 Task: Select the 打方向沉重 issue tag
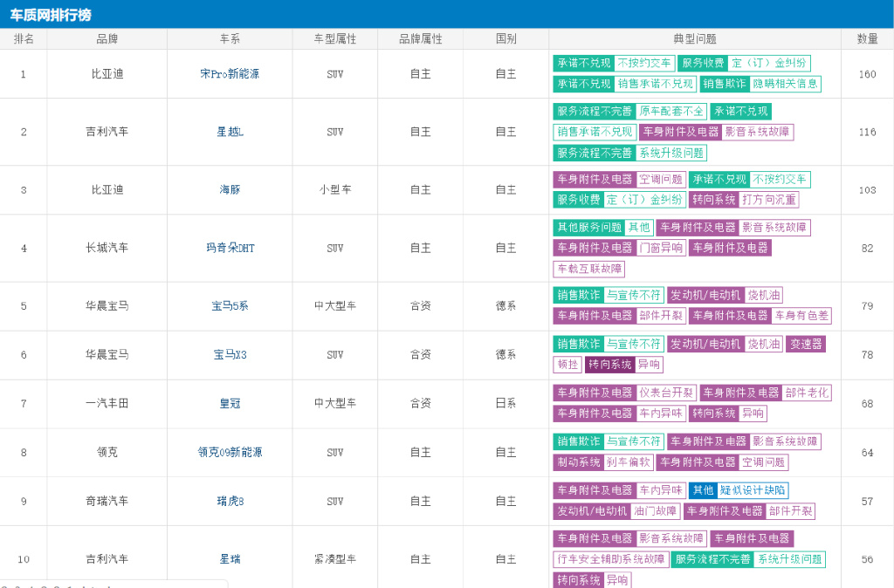[768, 200]
